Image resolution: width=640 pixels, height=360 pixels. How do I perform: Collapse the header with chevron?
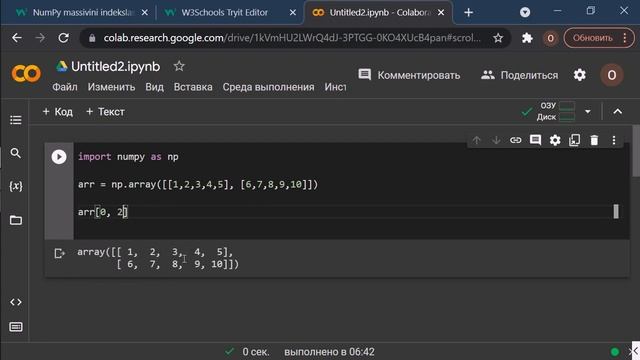coord(618,111)
